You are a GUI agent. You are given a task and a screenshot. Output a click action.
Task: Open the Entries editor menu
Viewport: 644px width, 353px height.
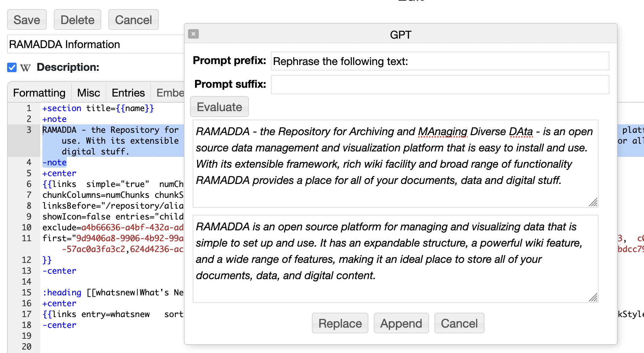(128, 93)
